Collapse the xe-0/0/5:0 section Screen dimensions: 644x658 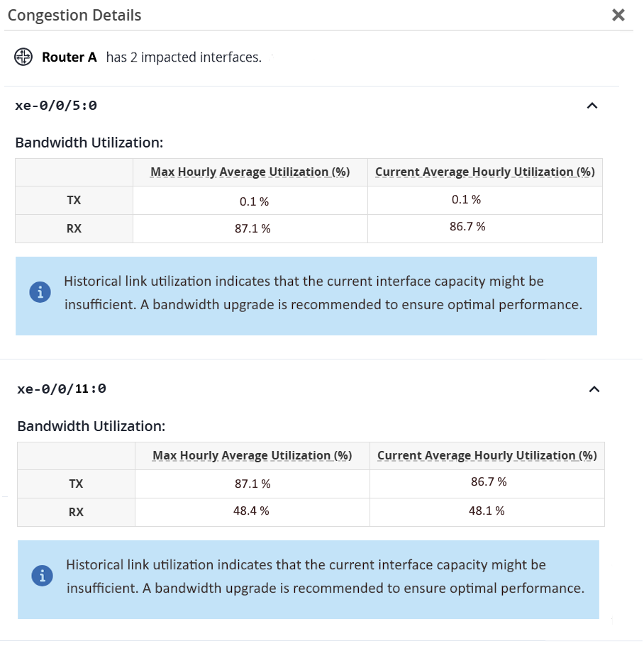[593, 105]
